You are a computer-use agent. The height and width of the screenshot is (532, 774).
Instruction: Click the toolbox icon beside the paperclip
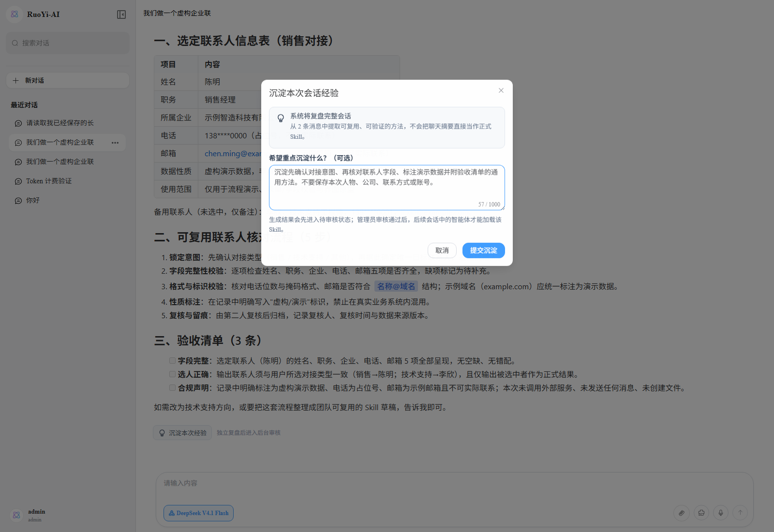click(x=701, y=513)
